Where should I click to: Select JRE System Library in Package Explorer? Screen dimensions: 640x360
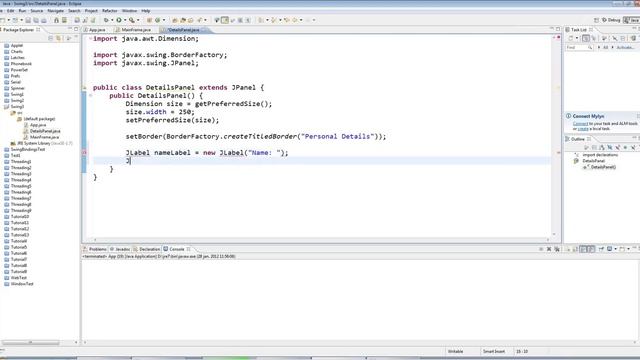42,143
